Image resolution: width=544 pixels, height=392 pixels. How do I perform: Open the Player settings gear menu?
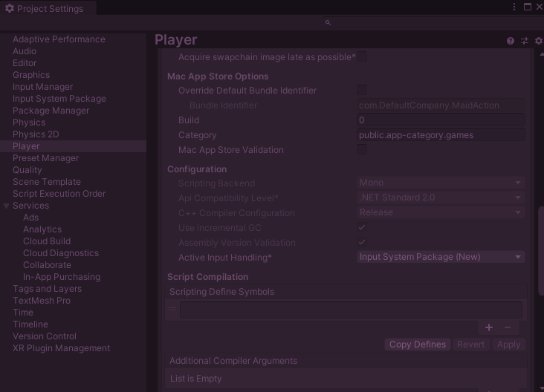[539, 41]
